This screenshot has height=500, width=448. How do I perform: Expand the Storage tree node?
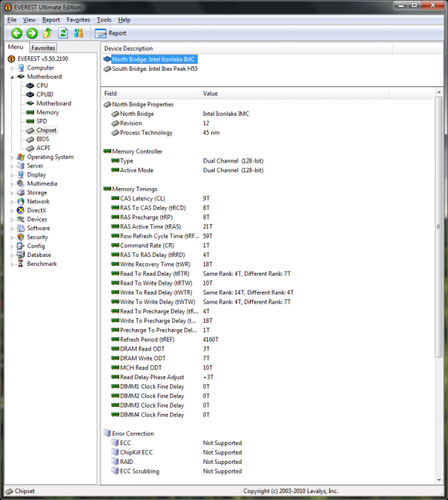pos(12,193)
